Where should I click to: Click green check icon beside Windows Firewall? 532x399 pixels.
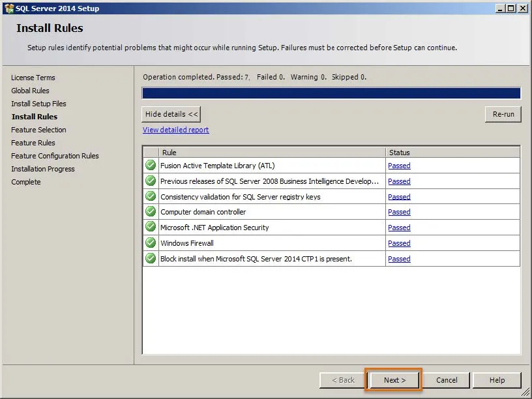pos(151,243)
